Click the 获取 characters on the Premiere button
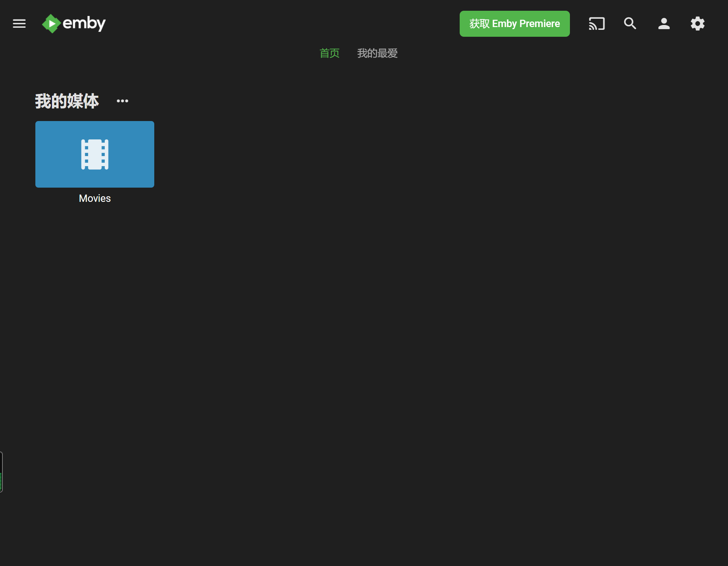This screenshot has width=728, height=566. [479, 24]
